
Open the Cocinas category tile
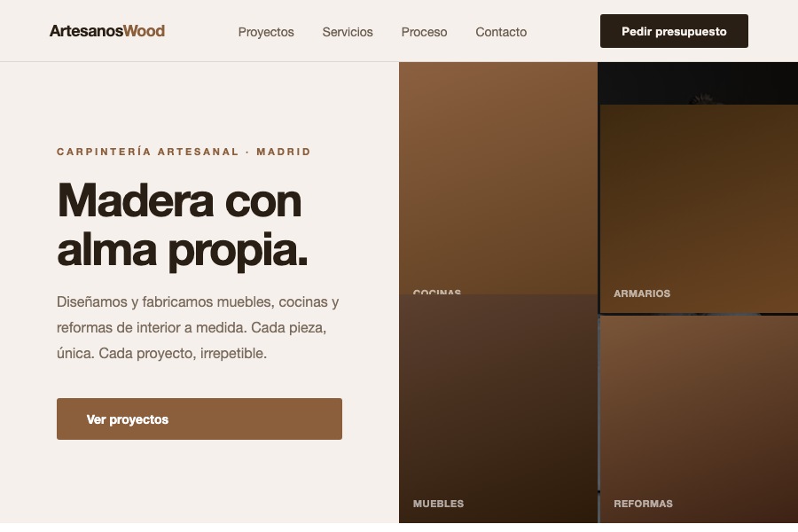(x=497, y=178)
